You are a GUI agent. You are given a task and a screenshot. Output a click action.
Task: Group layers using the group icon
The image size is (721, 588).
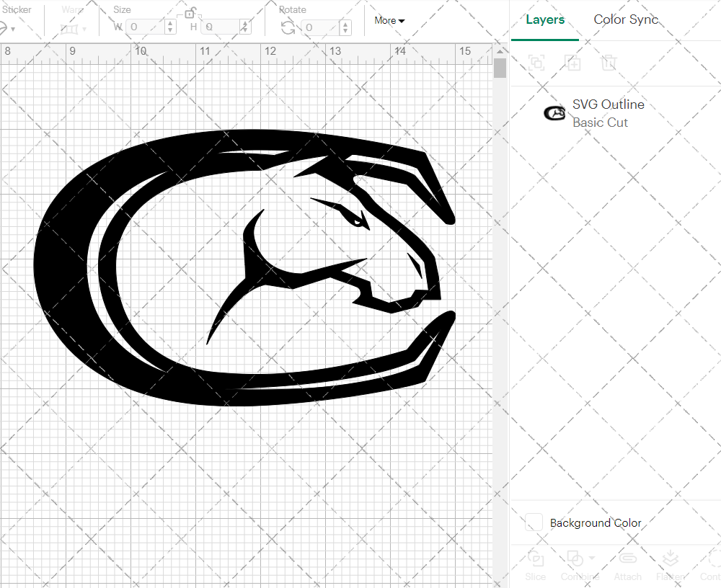point(535,63)
